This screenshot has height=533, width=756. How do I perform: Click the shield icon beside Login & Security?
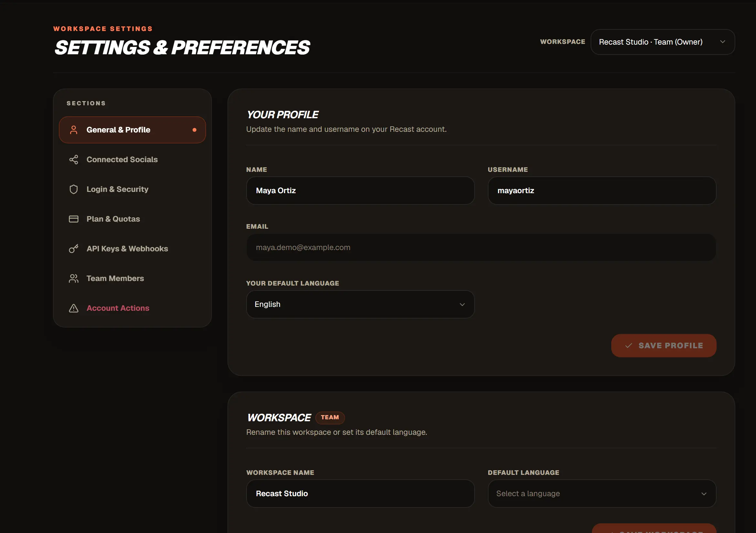[73, 189]
